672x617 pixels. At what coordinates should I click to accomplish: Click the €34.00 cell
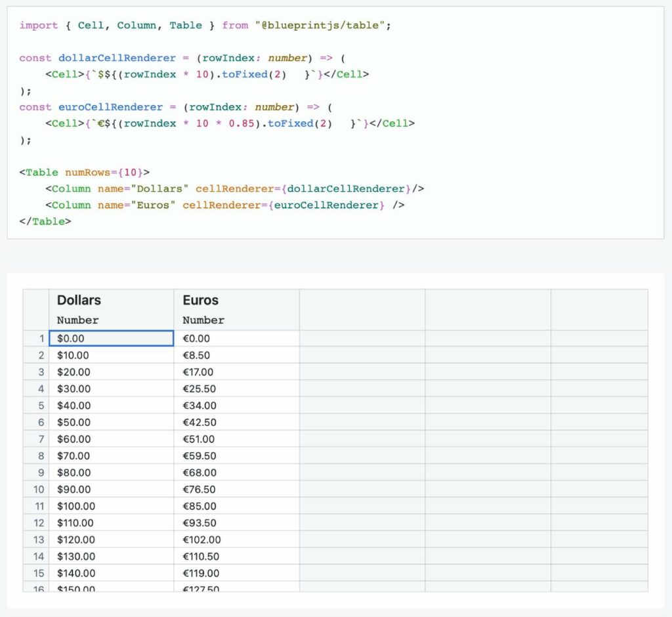coord(236,405)
